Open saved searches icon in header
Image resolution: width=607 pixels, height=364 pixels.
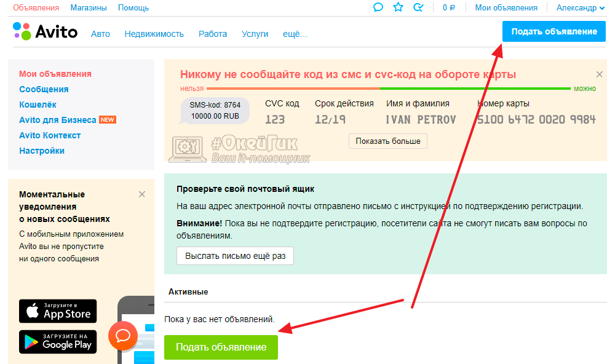pos(418,7)
